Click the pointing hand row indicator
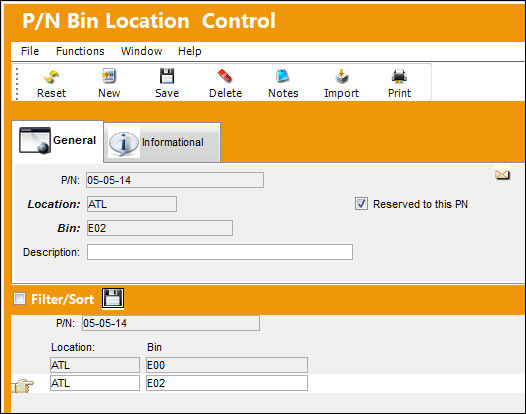 (x=23, y=386)
